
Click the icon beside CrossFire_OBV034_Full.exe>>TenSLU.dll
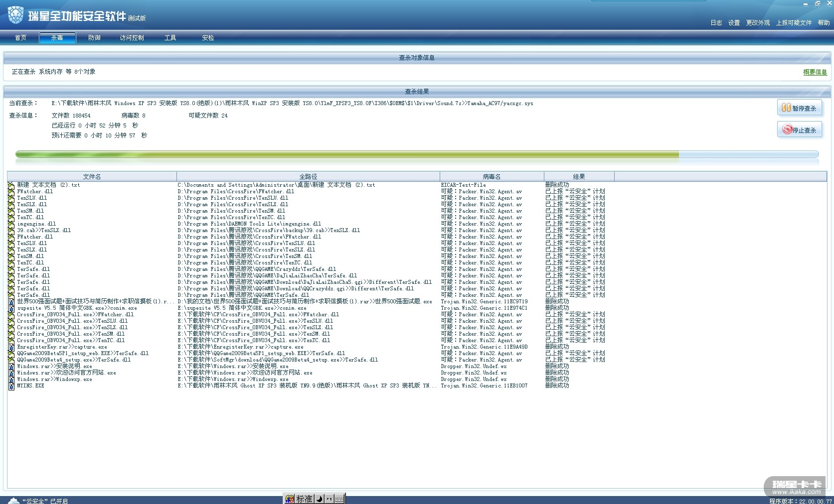[x=11, y=321]
